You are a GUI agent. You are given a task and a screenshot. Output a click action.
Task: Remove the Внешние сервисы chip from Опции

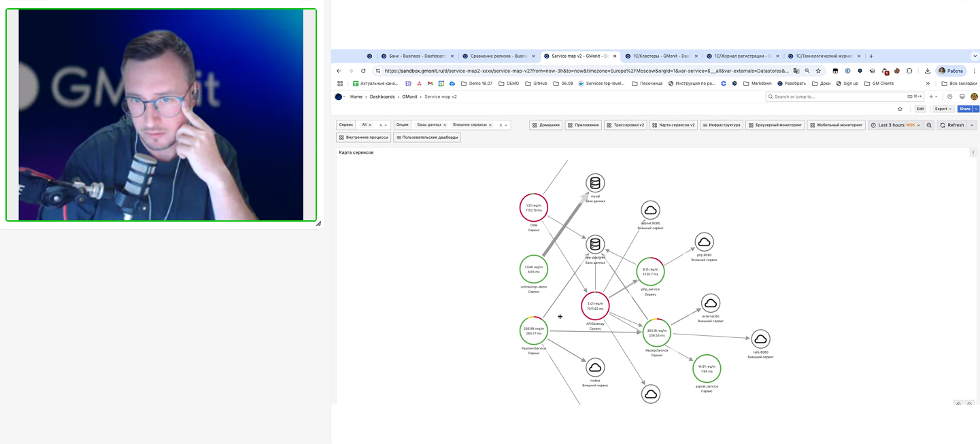pos(490,125)
